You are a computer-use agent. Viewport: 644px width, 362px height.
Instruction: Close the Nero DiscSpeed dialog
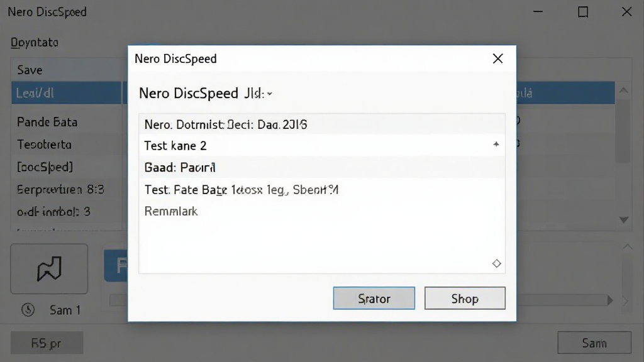[498, 58]
